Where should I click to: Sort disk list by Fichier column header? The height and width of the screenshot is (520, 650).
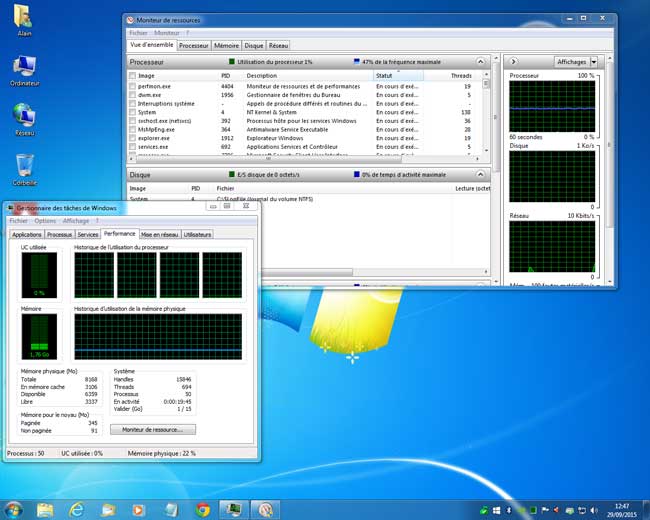pyautogui.click(x=225, y=188)
